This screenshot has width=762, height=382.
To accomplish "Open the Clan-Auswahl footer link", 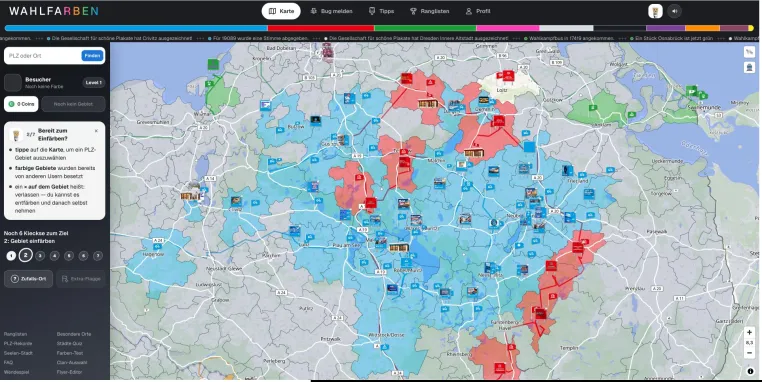I will tap(72, 363).
